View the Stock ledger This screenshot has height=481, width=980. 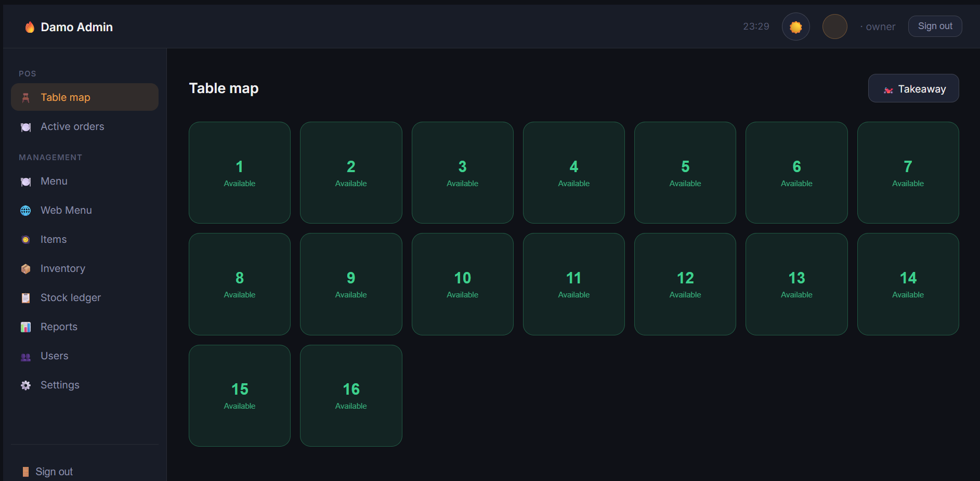pyautogui.click(x=85, y=297)
